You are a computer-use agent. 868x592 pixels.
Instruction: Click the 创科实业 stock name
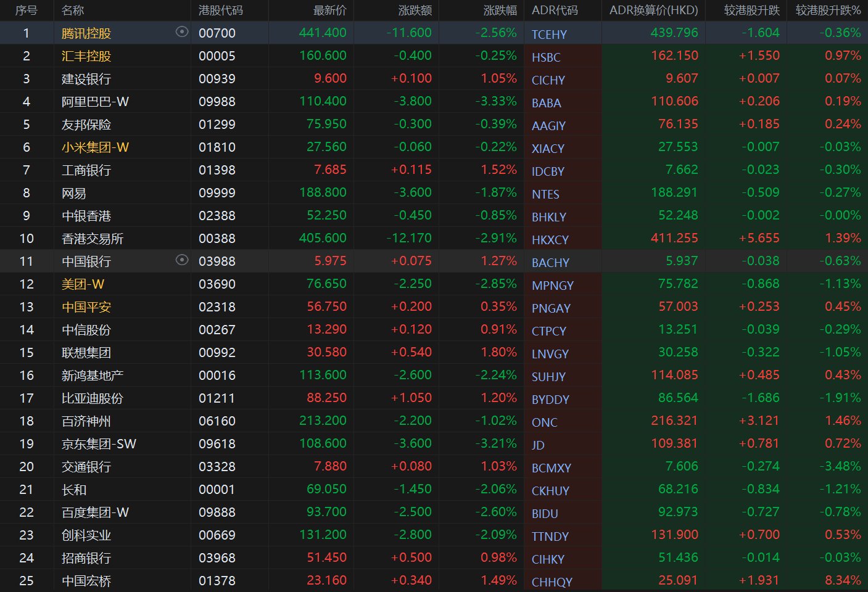coord(86,535)
